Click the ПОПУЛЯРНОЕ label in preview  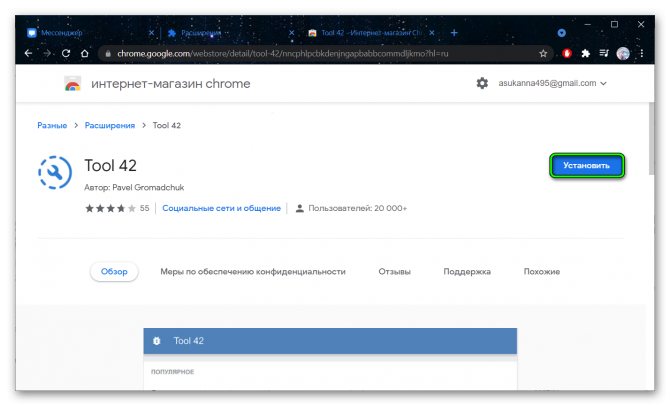click(x=172, y=372)
